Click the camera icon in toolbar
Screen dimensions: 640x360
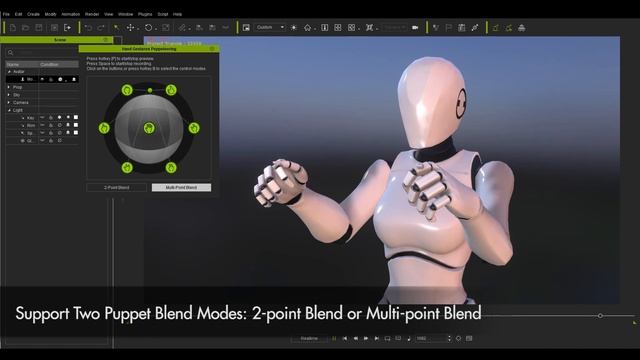[415, 28]
